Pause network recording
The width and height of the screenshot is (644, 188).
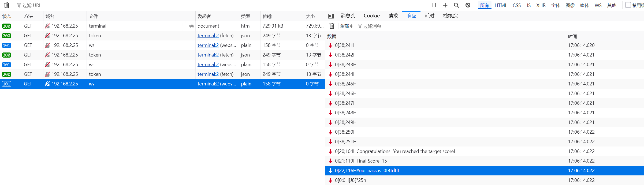pyautogui.click(x=434, y=5)
